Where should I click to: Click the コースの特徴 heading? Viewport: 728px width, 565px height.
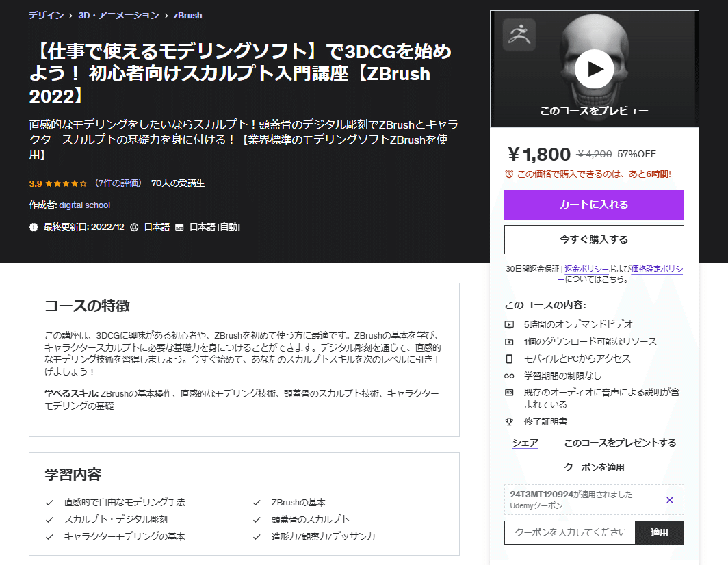coord(88,306)
